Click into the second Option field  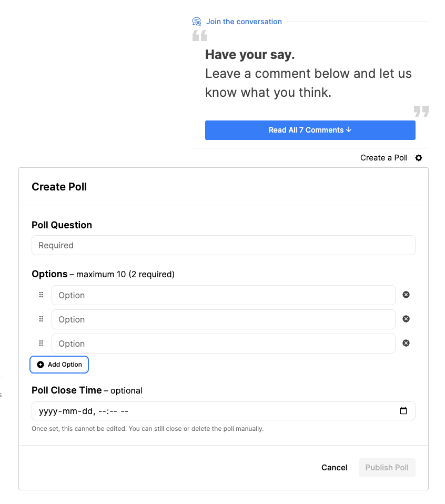[x=223, y=319]
